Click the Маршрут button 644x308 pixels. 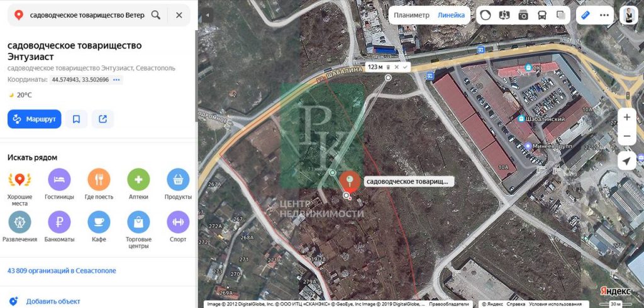(x=35, y=119)
